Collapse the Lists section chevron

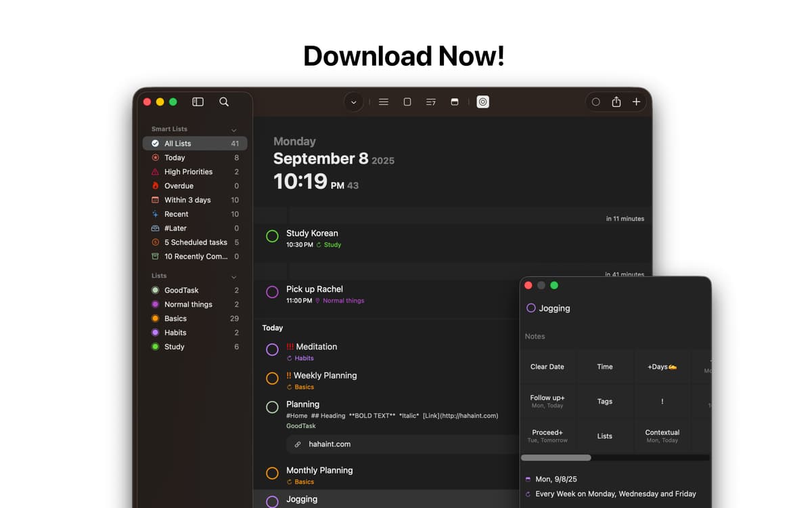coord(234,276)
